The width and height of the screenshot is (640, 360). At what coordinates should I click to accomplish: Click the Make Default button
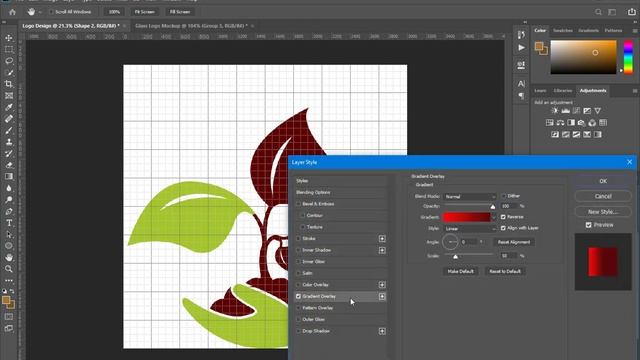point(460,271)
